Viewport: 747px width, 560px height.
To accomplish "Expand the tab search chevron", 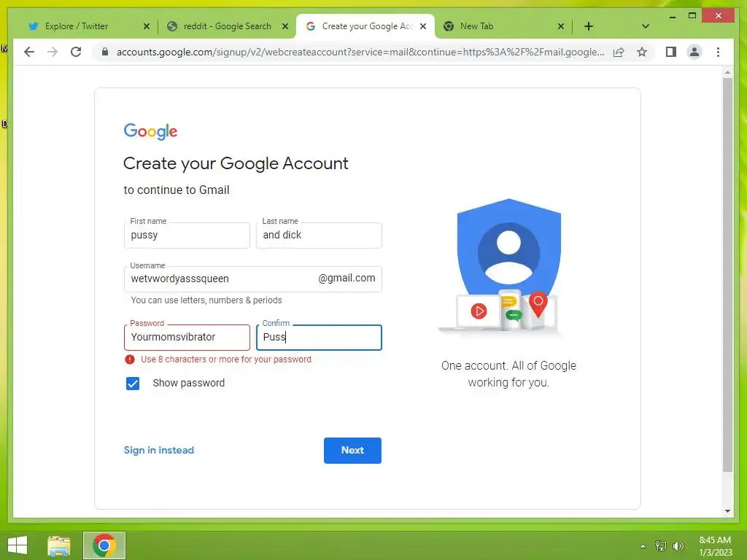I will pyautogui.click(x=645, y=26).
